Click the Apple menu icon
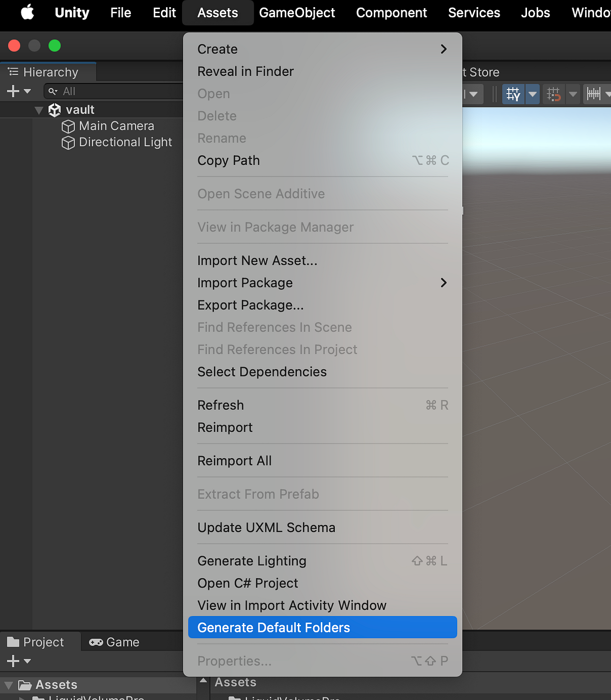 27,13
